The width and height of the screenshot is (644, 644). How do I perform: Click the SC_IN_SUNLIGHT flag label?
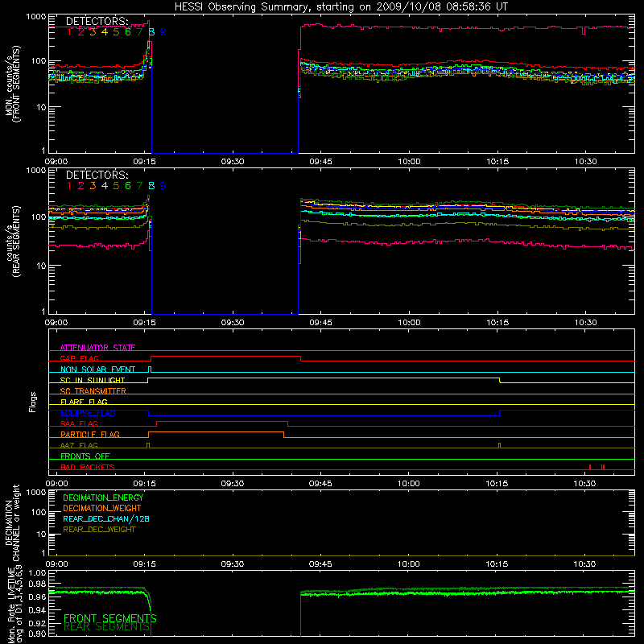[93, 380]
